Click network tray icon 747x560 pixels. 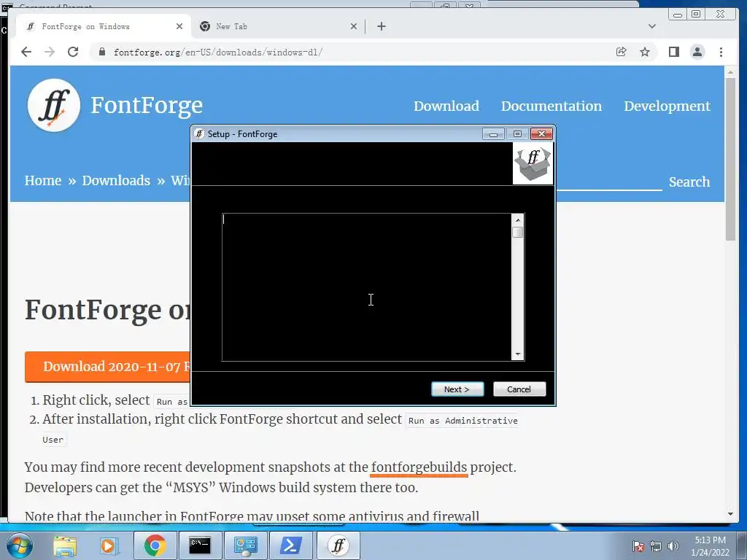(x=656, y=546)
